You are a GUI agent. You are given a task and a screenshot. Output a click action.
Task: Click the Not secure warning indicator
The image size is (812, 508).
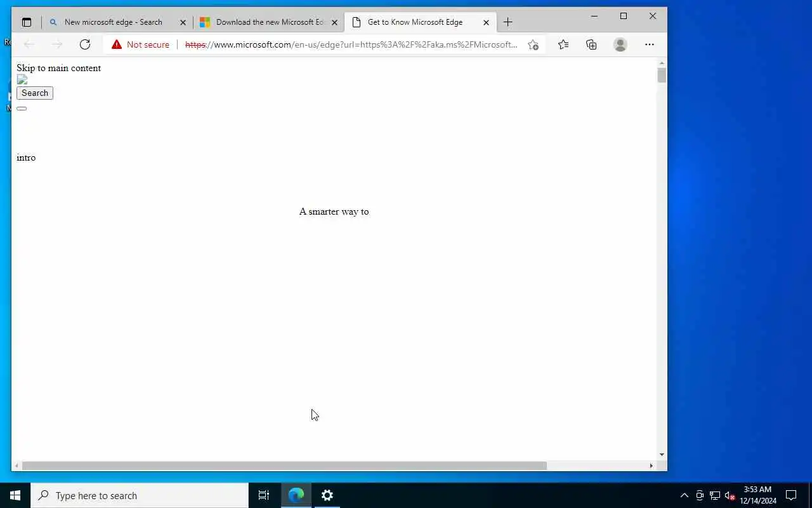[140, 44]
